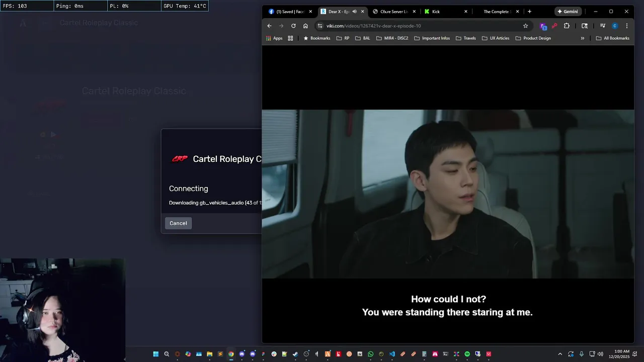
Task: Click the webcam overlay thumbnail
Action: click(x=62, y=310)
